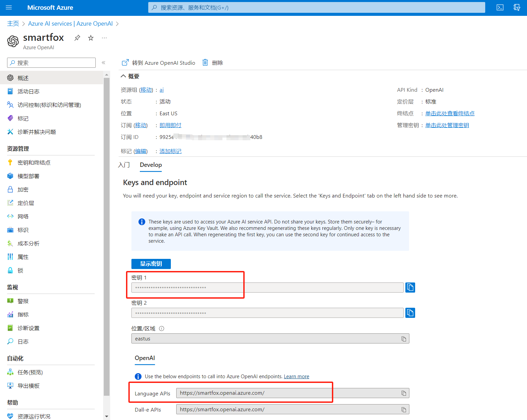Click info icon next to 位置/区域
Image resolution: width=527 pixels, height=420 pixels.
click(161, 328)
